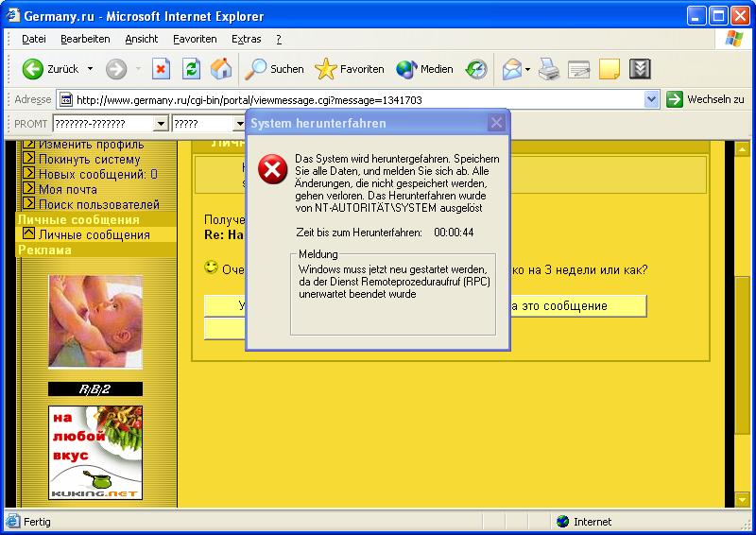Click arrow icon beside Покинуть систему
This screenshot has height=535, width=756.
(29, 158)
